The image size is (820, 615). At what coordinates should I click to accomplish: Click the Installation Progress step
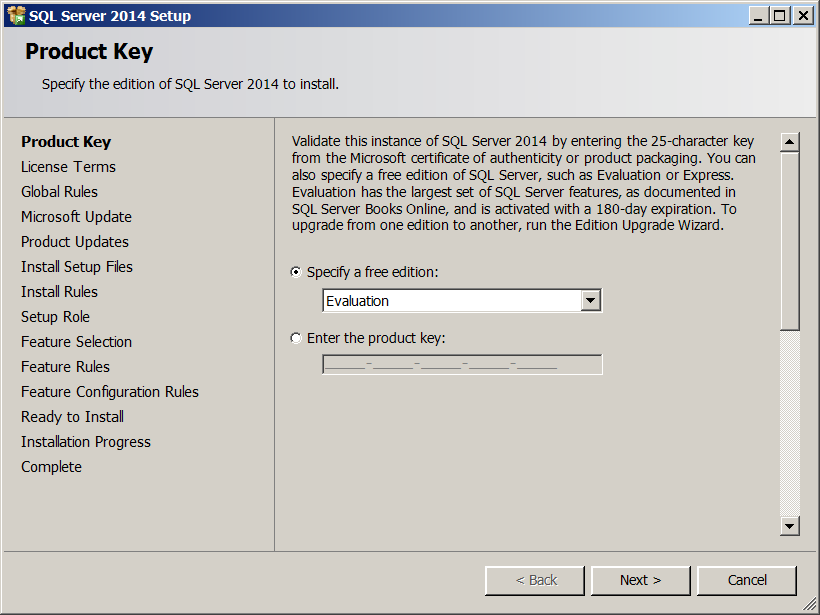click(86, 442)
